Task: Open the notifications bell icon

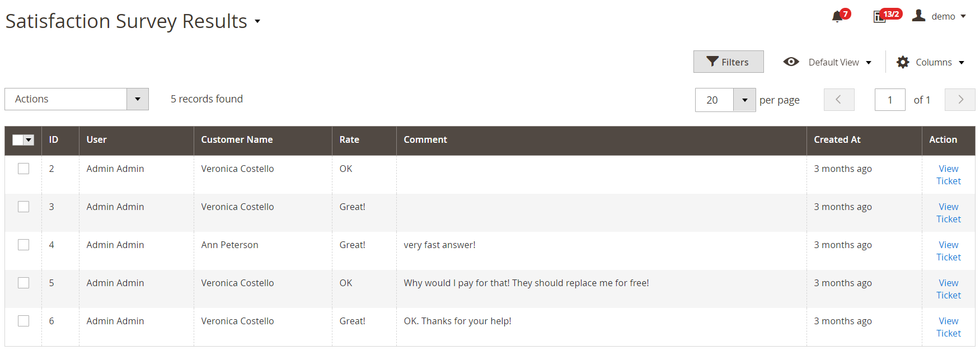Action: pyautogui.click(x=837, y=16)
